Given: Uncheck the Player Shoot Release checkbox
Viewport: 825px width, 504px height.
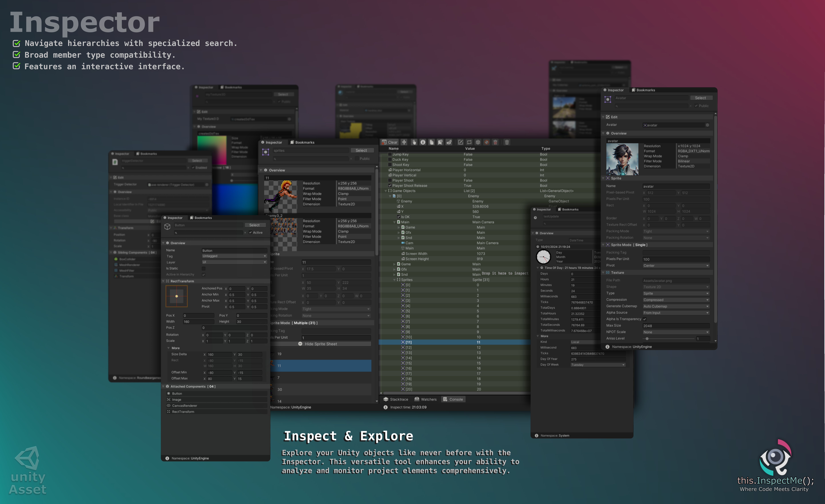Looking at the screenshot, I should point(390,185).
